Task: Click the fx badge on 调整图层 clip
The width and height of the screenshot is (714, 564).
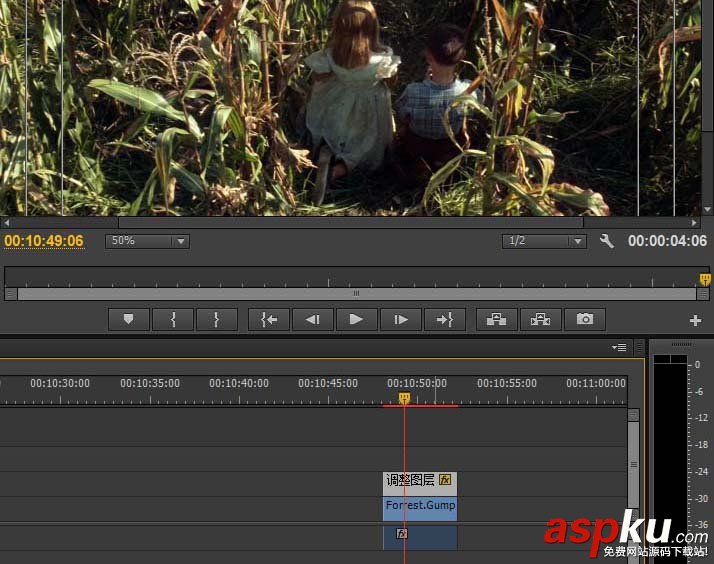Action: 445,479
